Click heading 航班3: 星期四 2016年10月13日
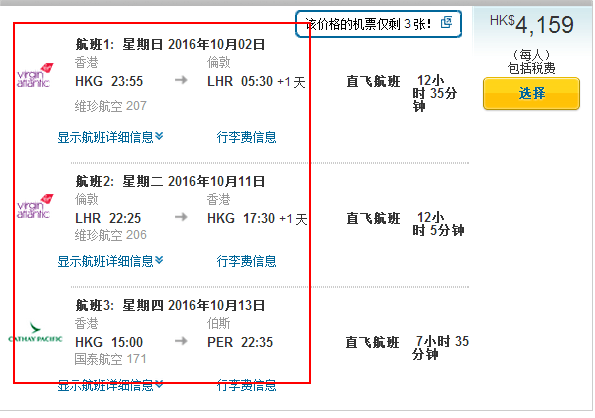This screenshot has width=595, height=418. [x=170, y=305]
